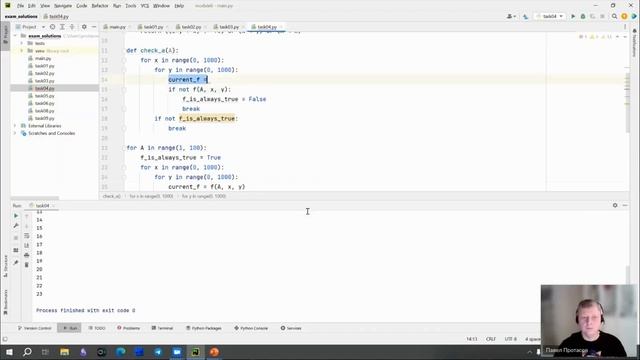640x360 pixels.
Task: Open Python Packages tool window
Action: 204,328
